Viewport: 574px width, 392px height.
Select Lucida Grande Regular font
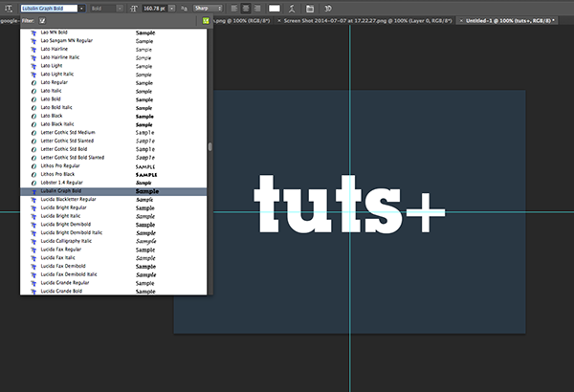point(114,283)
